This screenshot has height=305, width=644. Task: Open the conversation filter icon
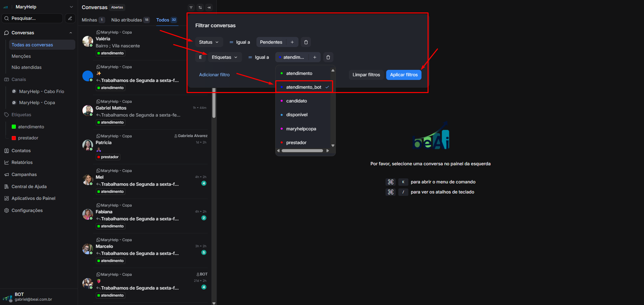point(191,7)
